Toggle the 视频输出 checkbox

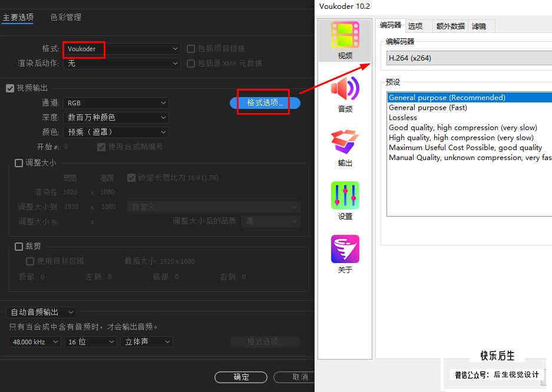[10, 88]
